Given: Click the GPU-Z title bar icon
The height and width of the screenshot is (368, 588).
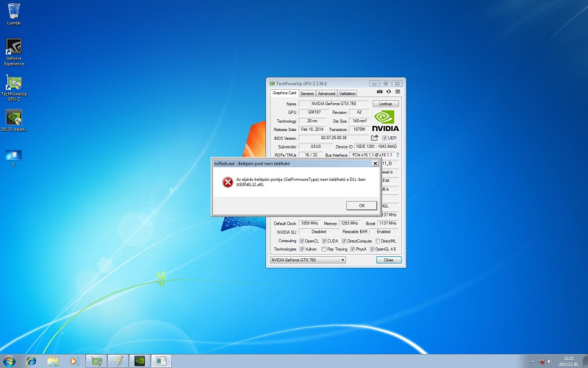Looking at the screenshot, I should pos(272,83).
